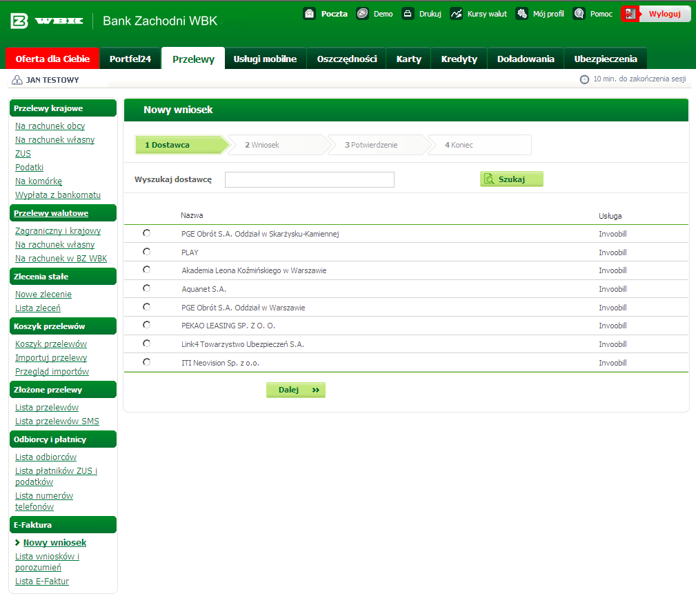This screenshot has width=696, height=616.
Task: Click the Nazwa column header
Action: pos(192,215)
